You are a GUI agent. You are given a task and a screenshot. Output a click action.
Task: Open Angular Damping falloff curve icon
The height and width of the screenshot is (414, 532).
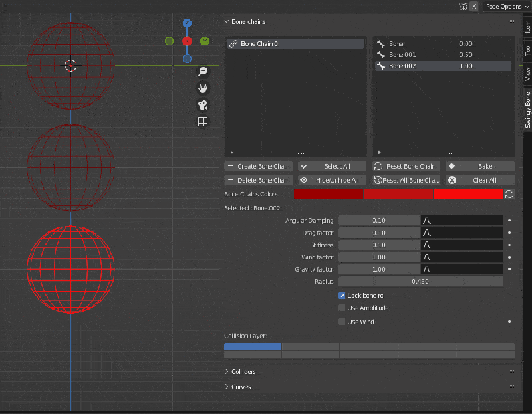427,221
